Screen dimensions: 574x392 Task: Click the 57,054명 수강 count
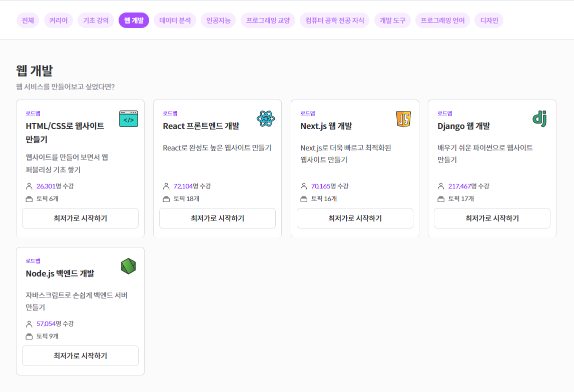[55, 323]
